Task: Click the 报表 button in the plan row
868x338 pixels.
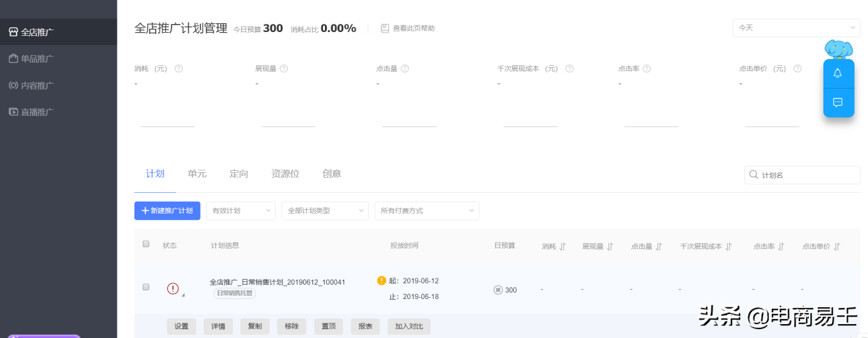Action: (x=365, y=327)
